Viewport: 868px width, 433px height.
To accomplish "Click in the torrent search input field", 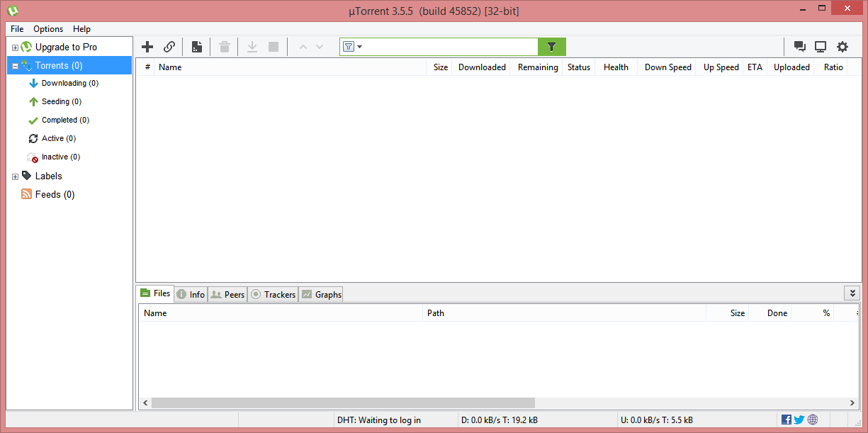I will pyautogui.click(x=451, y=47).
